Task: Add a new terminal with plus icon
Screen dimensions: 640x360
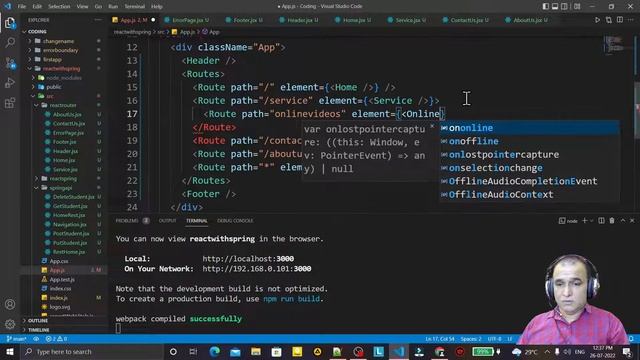Action: pos(584,220)
